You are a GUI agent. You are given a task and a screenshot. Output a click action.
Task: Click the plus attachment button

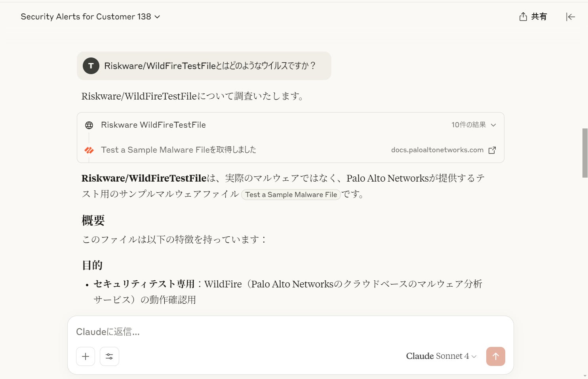click(x=86, y=356)
